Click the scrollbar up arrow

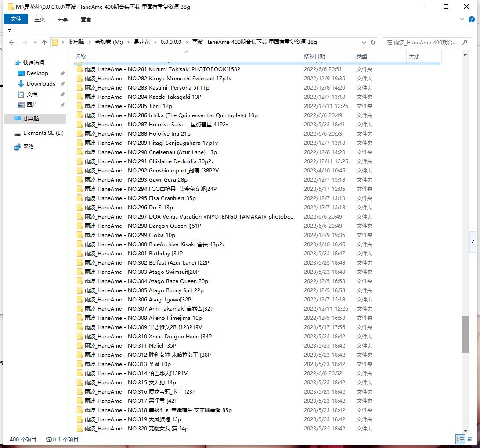click(466, 55)
